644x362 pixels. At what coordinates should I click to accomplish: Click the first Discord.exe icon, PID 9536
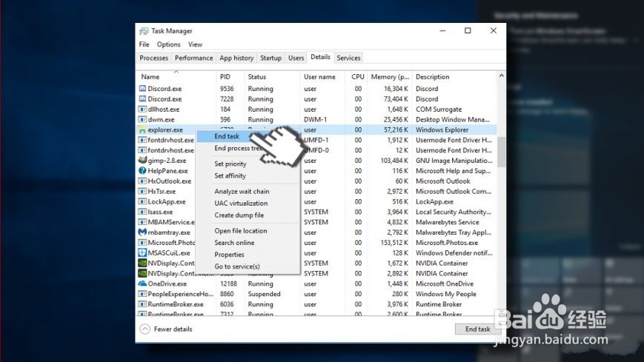pyautogui.click(x=142, y=89)
